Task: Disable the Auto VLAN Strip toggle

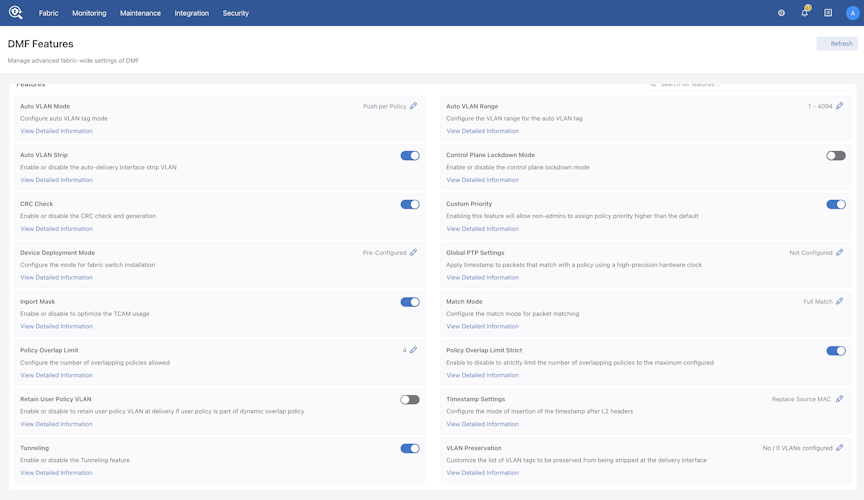Action: click(x=410, y=155)
